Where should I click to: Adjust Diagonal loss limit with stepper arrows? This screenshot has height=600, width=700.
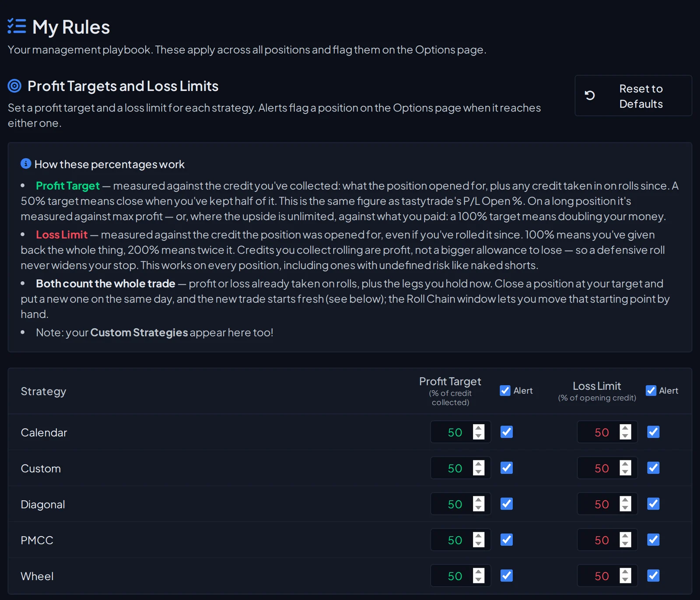tap(625, 504)
